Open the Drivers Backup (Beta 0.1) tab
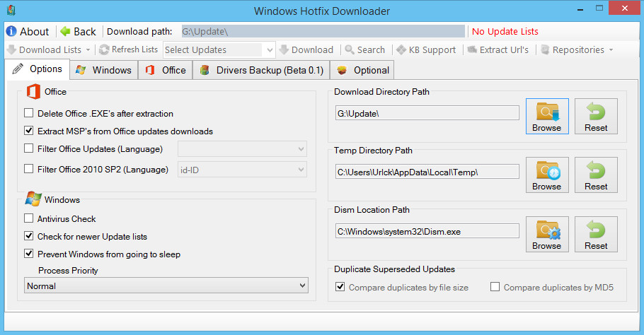644x335 pixels. tap(262, 70)
